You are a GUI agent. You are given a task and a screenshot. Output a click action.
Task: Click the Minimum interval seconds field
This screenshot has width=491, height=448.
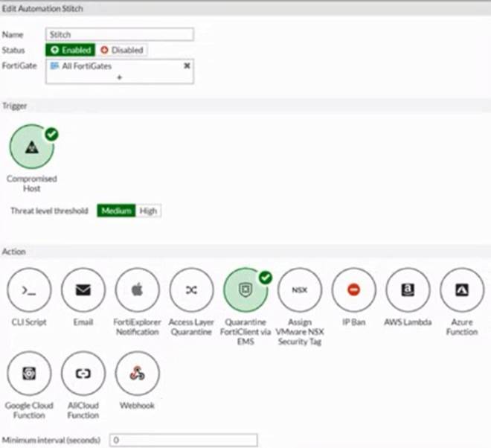click(x=183, y=440)
